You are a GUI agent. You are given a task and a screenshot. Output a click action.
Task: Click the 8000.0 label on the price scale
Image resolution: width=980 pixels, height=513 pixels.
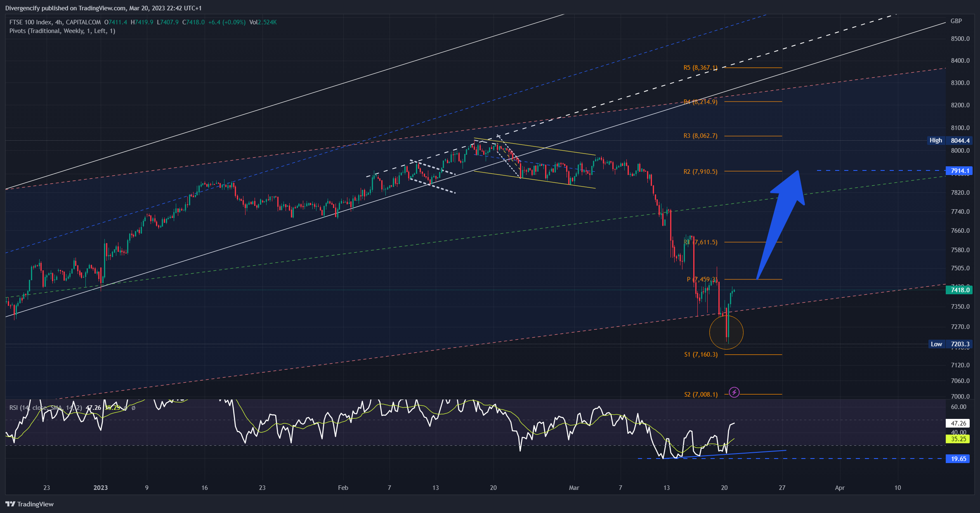click(x=960, y=151)
